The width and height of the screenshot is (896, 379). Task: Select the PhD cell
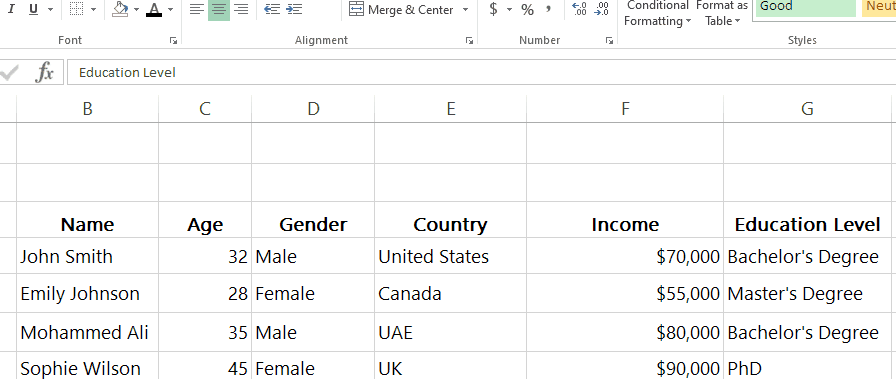pos(807,366)
